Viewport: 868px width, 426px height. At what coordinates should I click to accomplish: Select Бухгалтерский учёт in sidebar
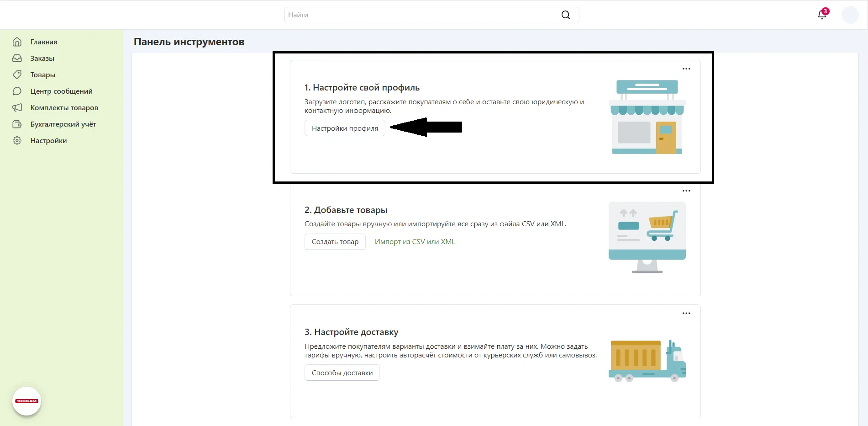tap(63, 124)
